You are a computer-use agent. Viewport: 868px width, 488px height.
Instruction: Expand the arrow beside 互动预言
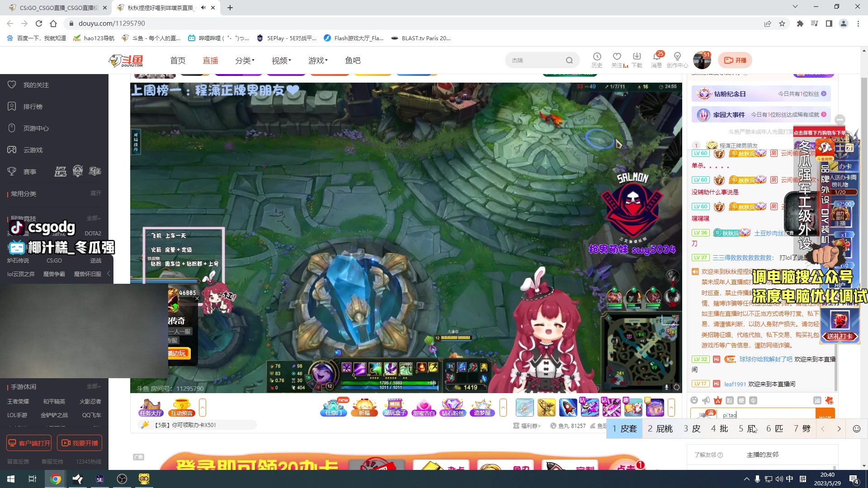click(x=203, y=408)
